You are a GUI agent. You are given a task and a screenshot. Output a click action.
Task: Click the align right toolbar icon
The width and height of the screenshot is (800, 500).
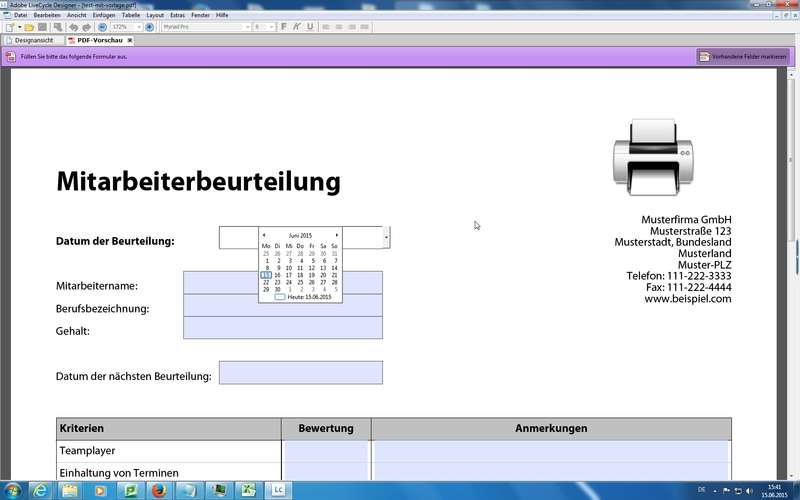tap(352, 27)
